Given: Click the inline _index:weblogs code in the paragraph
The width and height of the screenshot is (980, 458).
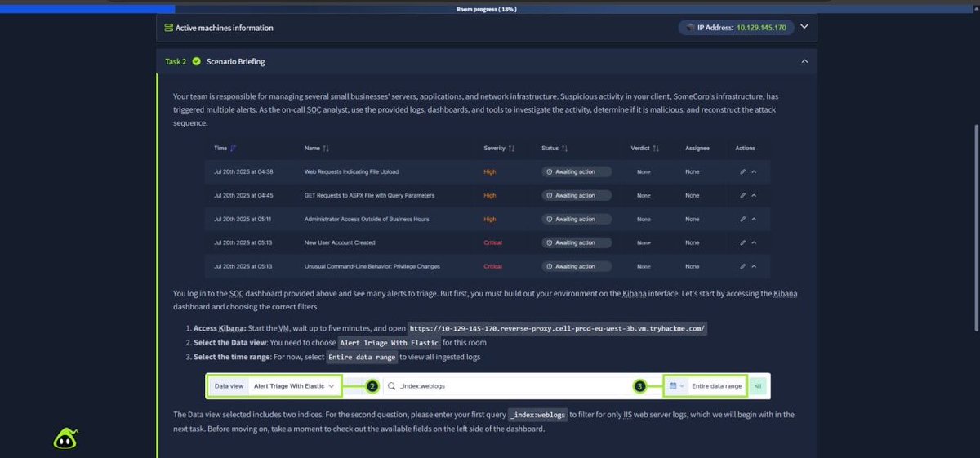Looking at the screenshot, I should tap(537, 415).
